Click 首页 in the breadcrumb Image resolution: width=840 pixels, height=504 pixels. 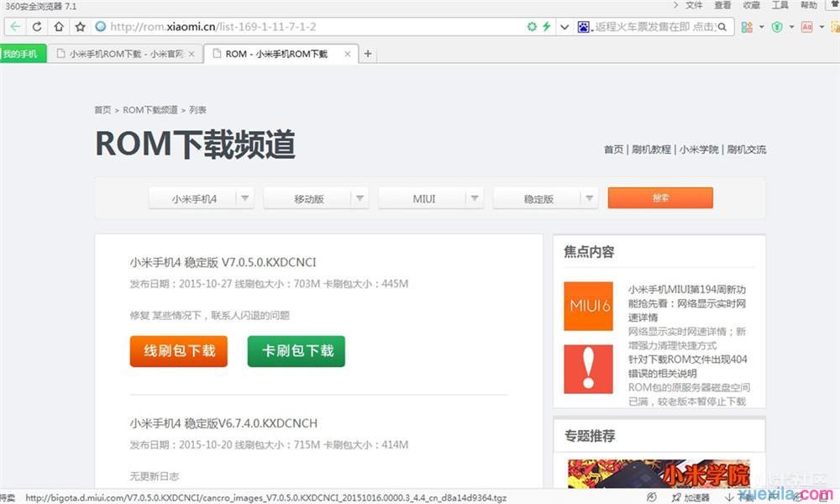tap(102, 110)
